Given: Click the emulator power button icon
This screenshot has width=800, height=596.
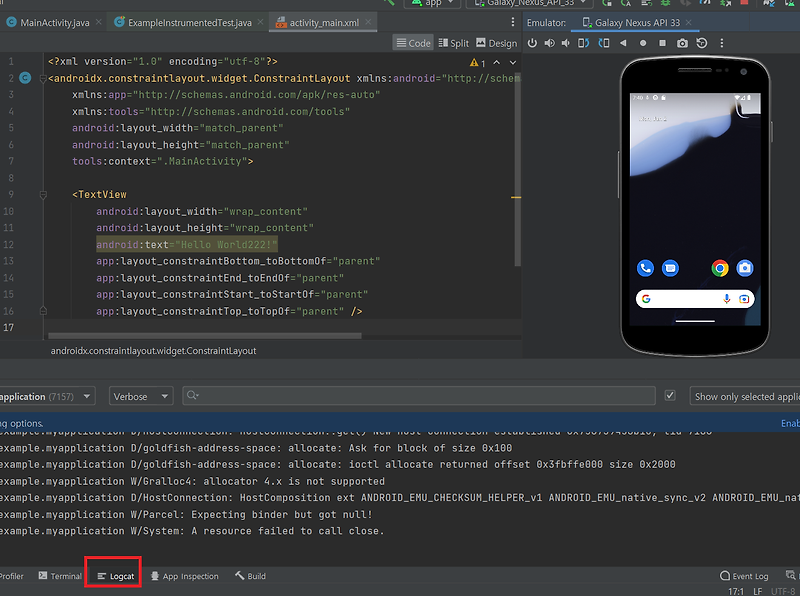Looking at the screenshot, I should tap(532, 43).
